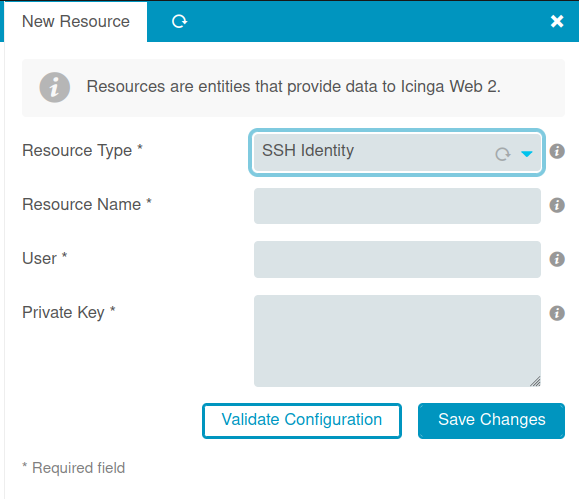Show info for Resource Type field
The width and height of the screenshot is (579, 499).
(x=557, y=151)
